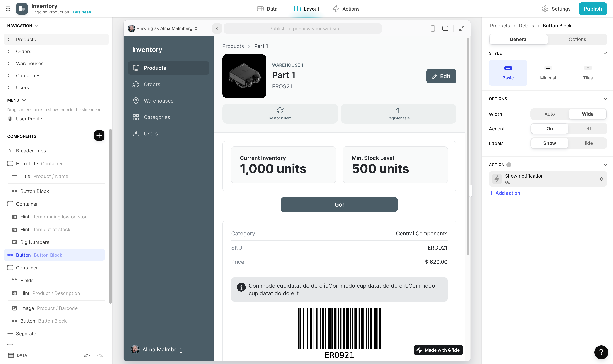Image resolution: width=613 pixels, height=364 pixels.
Task: Click the add component plus button
Action: click(x=99, y=136)
